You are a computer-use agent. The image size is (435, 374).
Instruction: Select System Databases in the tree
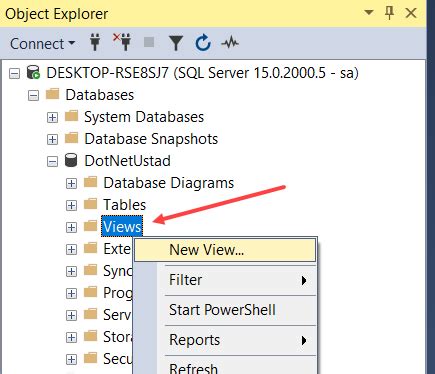(144, 117)
